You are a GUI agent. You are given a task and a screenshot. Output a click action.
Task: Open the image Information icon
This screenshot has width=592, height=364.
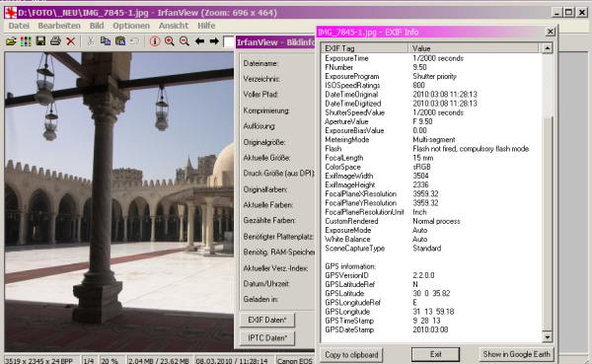(x=155, y=40)
